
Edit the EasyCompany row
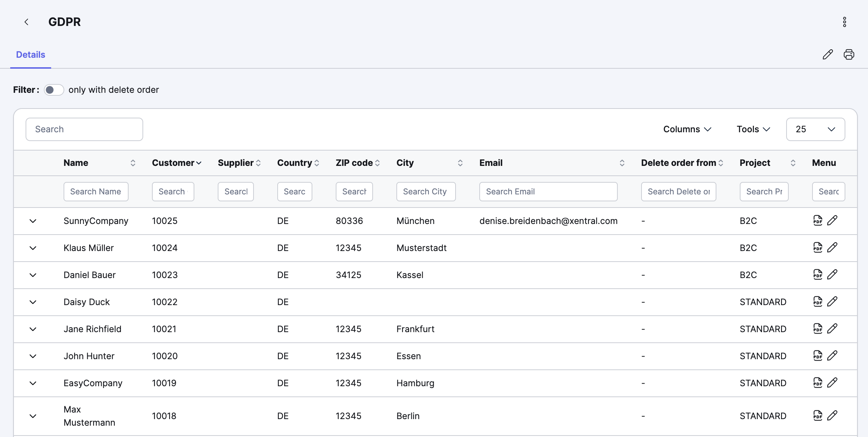tap(832, 383)
